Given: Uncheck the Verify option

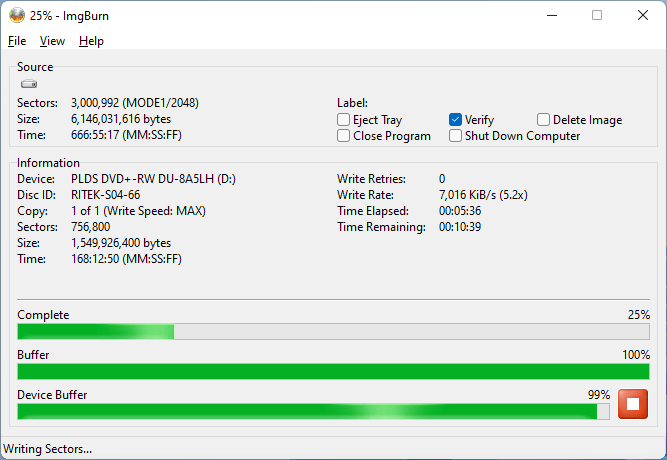Looking at the screenshot, I should tap(456, 120).
